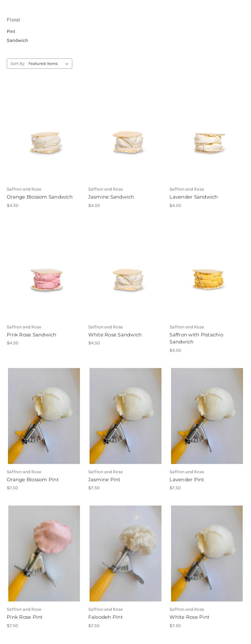
Task: Click the Faloodeh Pint product title
Action: 106,617
